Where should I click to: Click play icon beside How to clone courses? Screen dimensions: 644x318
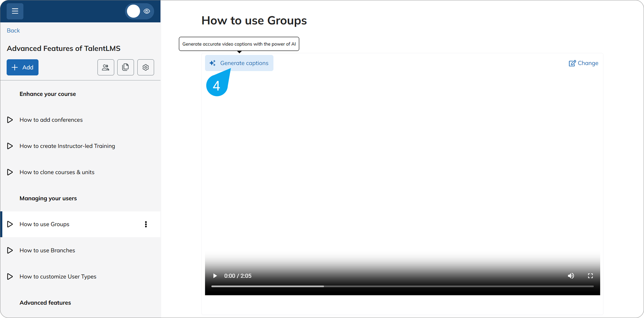pyautogui.click(x=10, y=172)
